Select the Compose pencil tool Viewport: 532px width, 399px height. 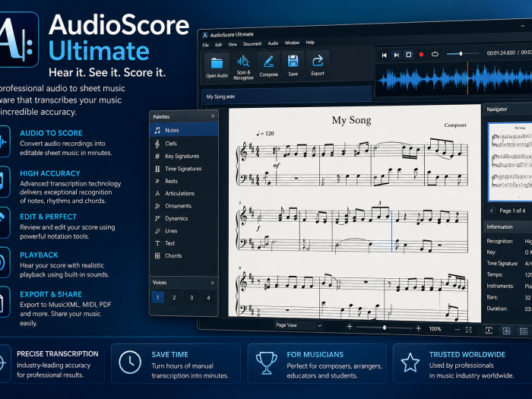pos(269,66)
